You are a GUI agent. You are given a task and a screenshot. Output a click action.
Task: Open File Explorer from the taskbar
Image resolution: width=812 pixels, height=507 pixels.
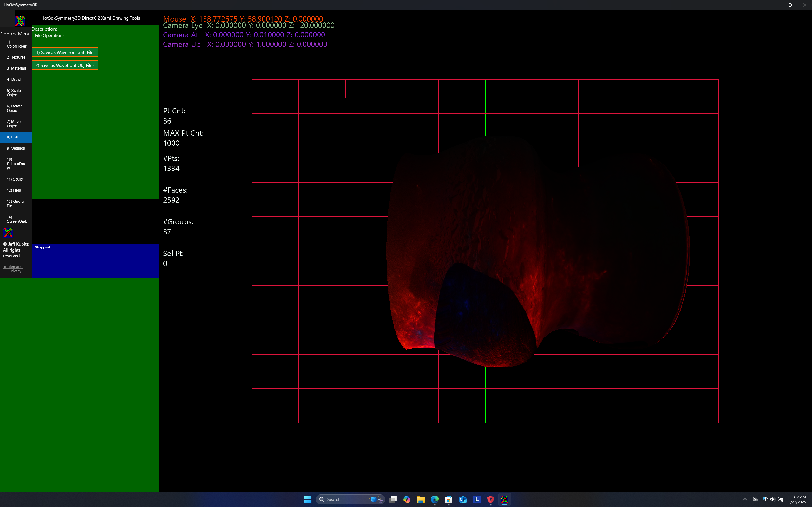420,499
